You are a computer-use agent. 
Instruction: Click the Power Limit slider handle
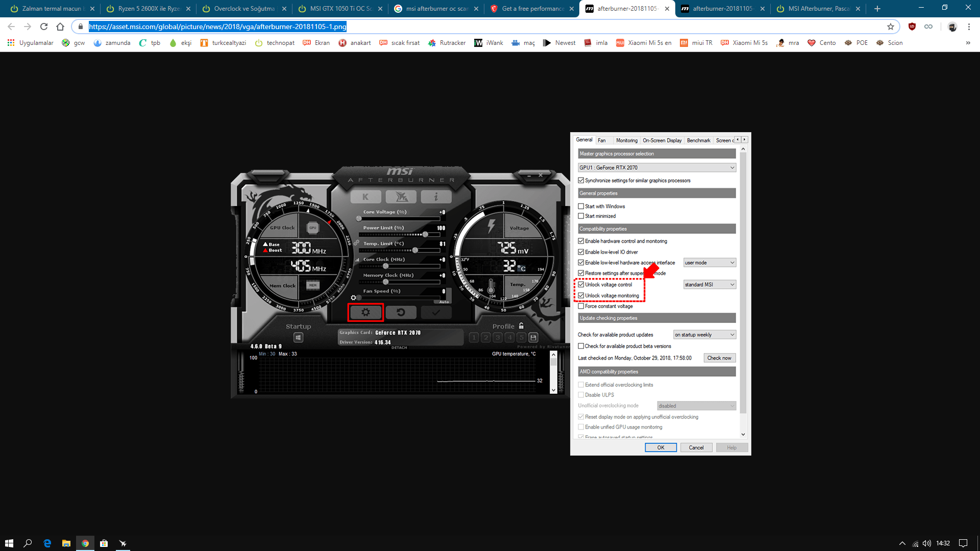(x=425, y=234)
